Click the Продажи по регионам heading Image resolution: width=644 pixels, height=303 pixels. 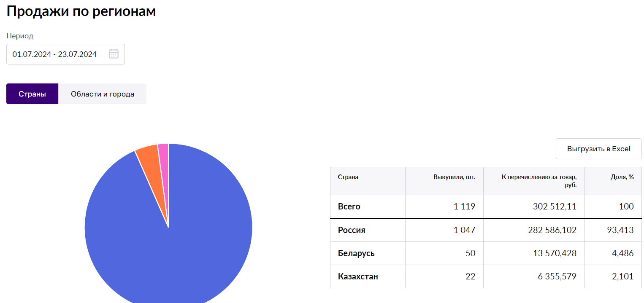click(81, 11)
